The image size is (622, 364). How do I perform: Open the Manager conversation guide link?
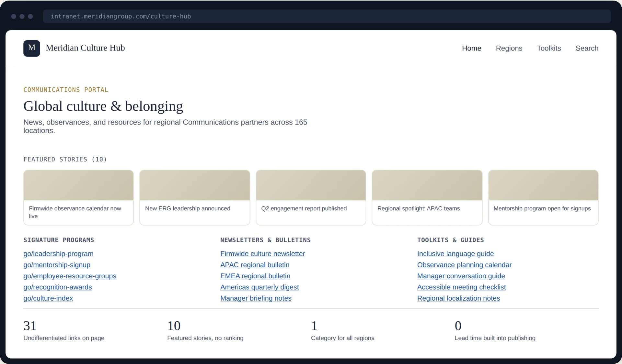click(x=461, y=276)
